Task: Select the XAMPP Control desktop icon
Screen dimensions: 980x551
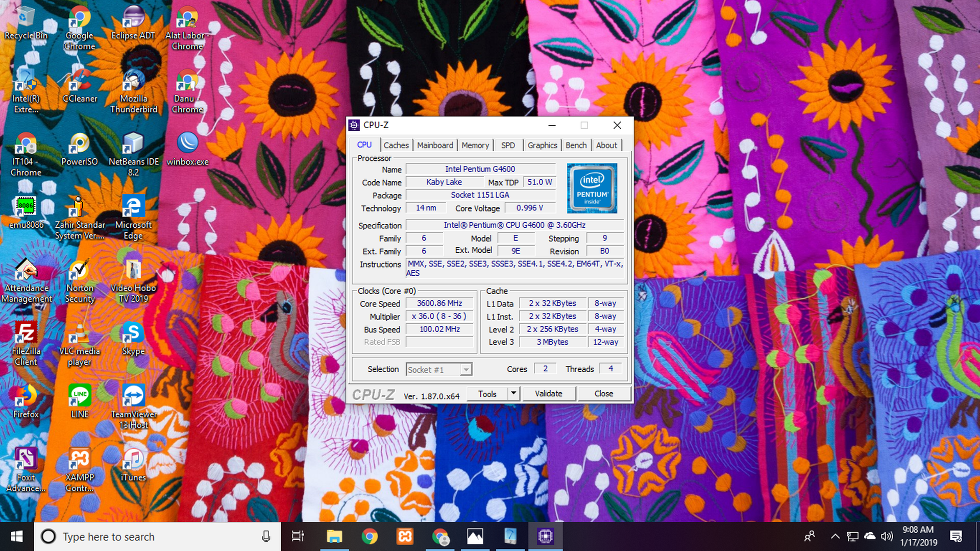Action: point(80,470)
